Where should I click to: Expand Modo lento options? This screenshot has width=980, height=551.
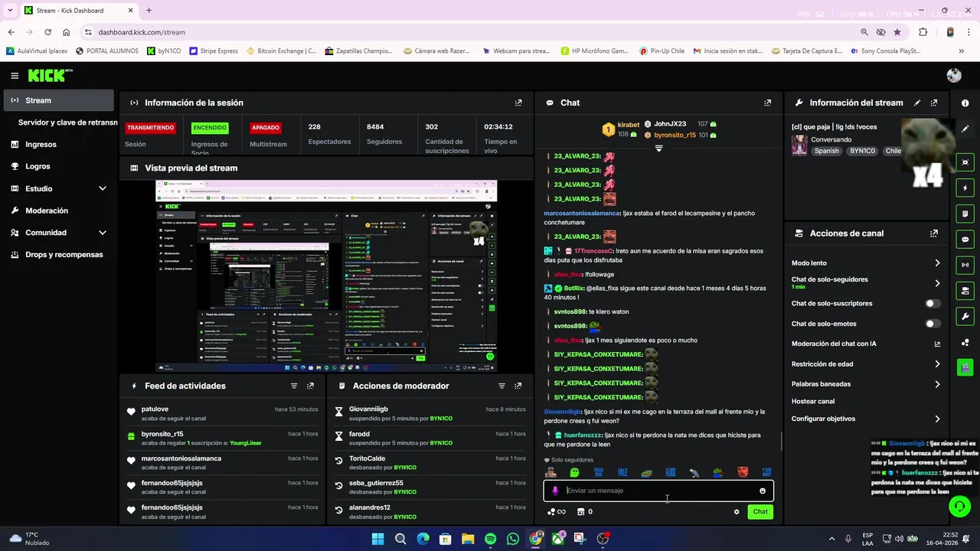tap(937, 263)
